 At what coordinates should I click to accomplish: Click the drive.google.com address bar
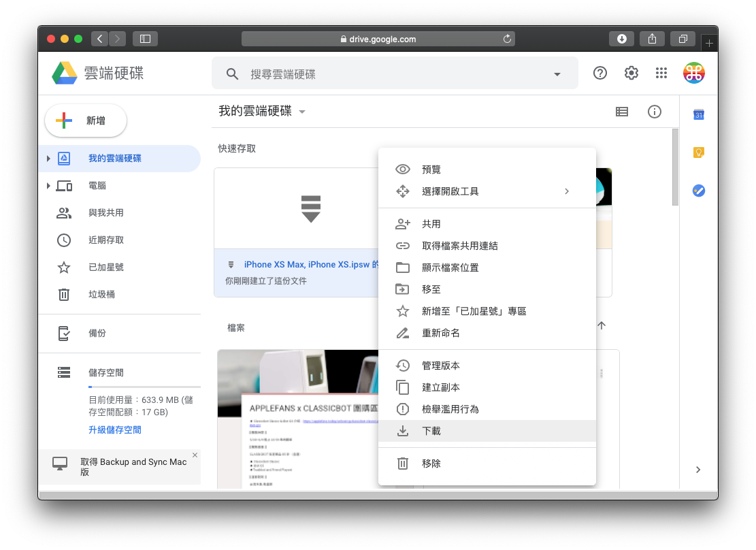pyautogui.click(x=378, y=39)
